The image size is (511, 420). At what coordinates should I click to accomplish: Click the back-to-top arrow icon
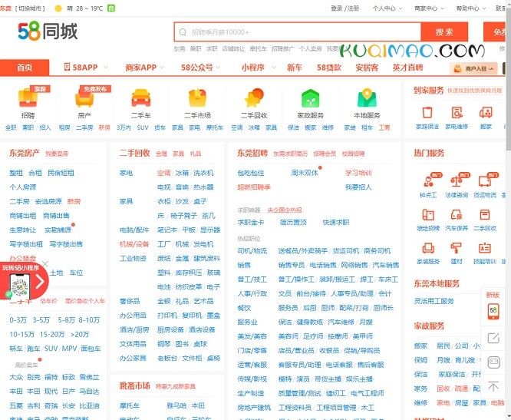(493, 387)
